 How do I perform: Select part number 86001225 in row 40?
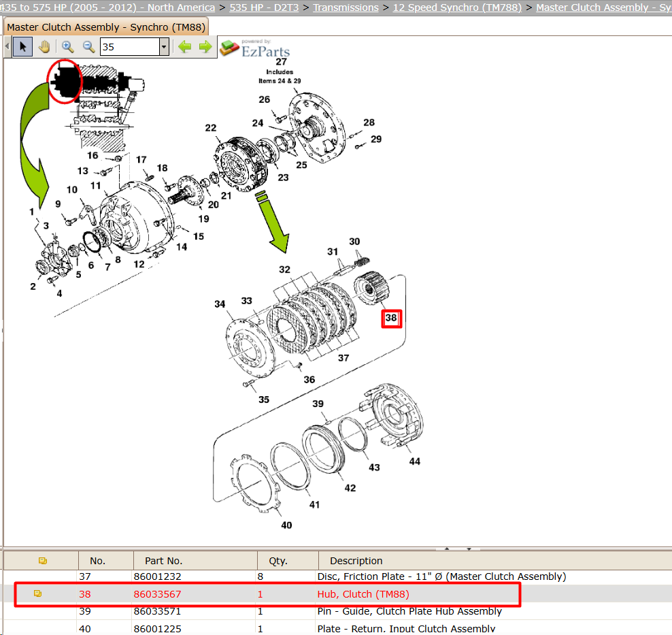pos(157,629)
